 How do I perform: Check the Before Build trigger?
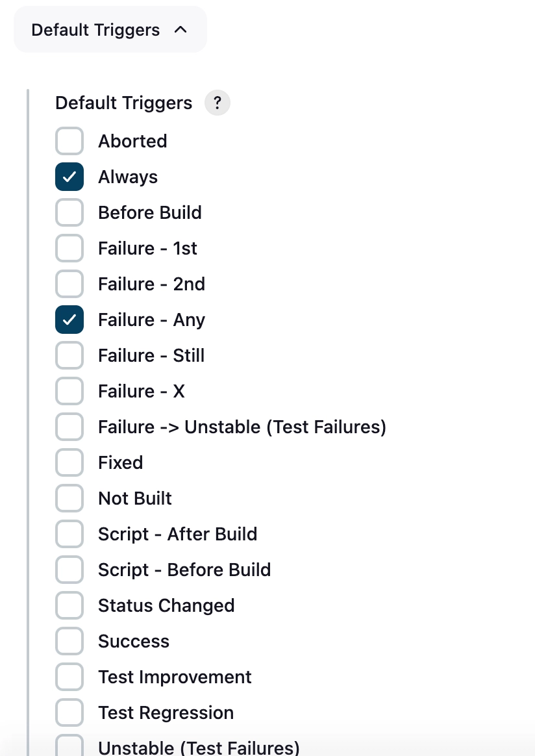pyautogui.click(x=69, y=212)
